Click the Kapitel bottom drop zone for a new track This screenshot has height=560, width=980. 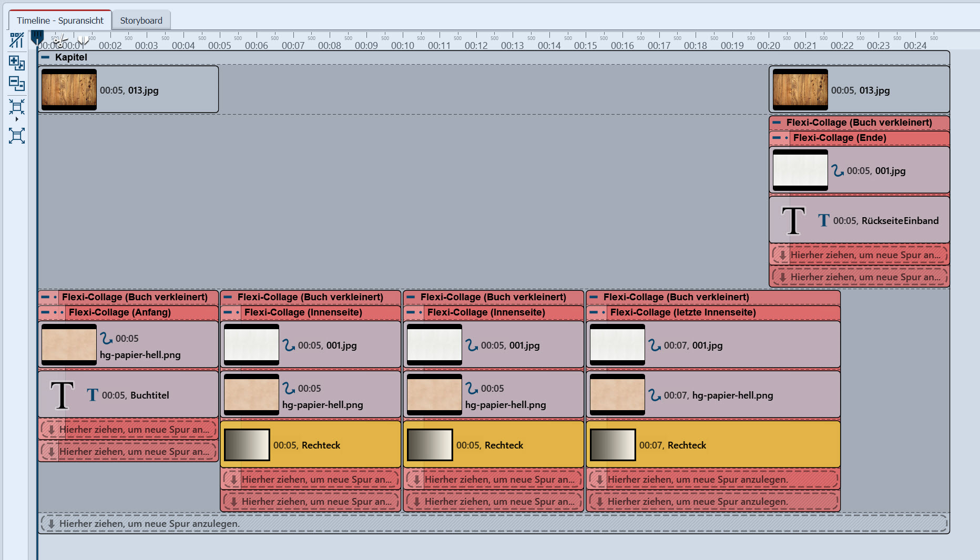pos(494,523)
